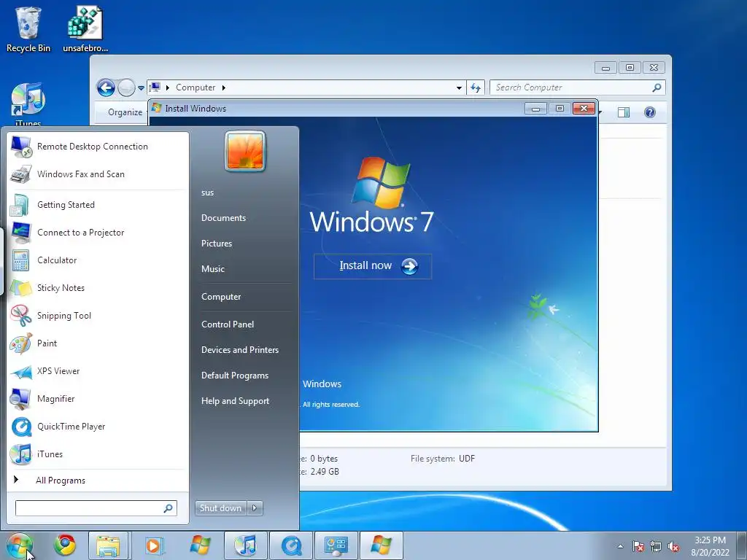Open Recycle Bin desktop icon
Screen dimensions: 747x560
coord(28,29)
